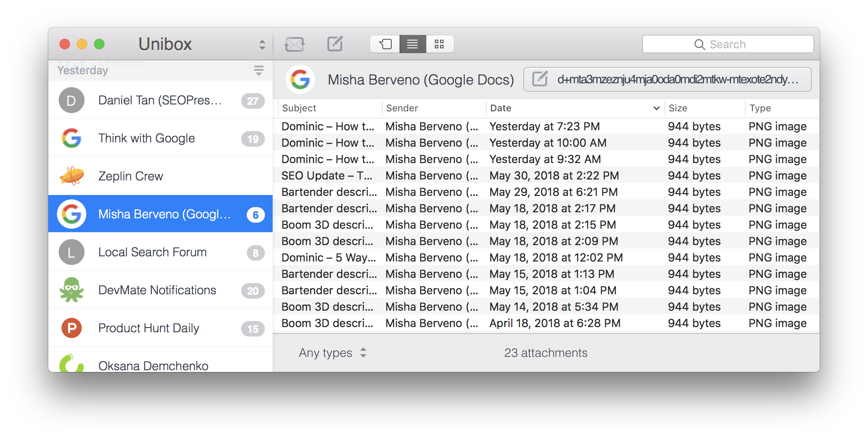Select Local Search Forum contact
Screen dimensions: 868x441
tap(160, 252)
